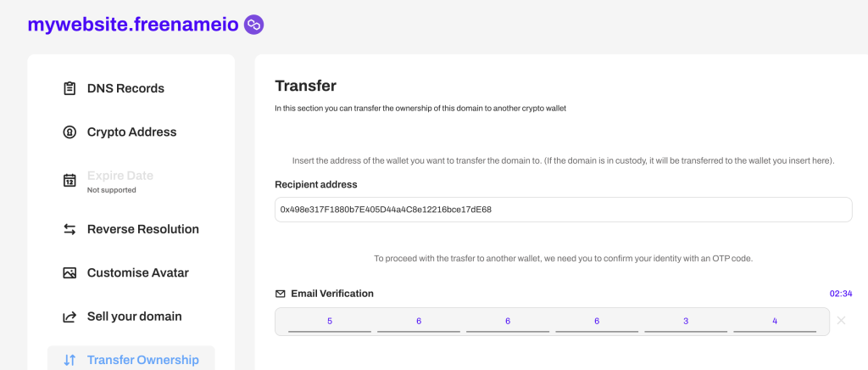This screenshot has height=370, width=868.
Task: Click the mywebsite.freenameio domain title
Action: tap(131, 25)
